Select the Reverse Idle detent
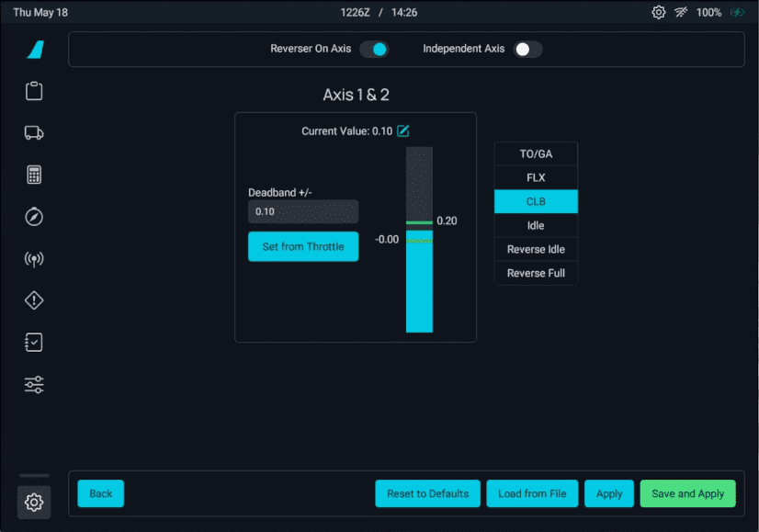Screen dimensions: 759x532 point(536,250)
